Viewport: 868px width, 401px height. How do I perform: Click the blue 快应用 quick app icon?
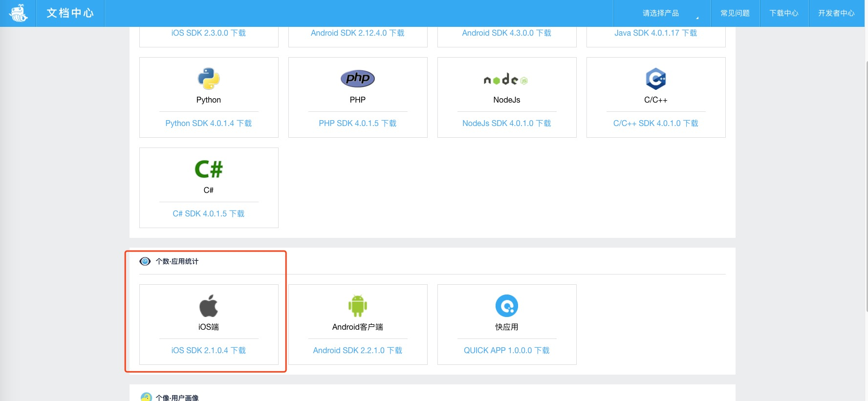click(x=507, y=306)
